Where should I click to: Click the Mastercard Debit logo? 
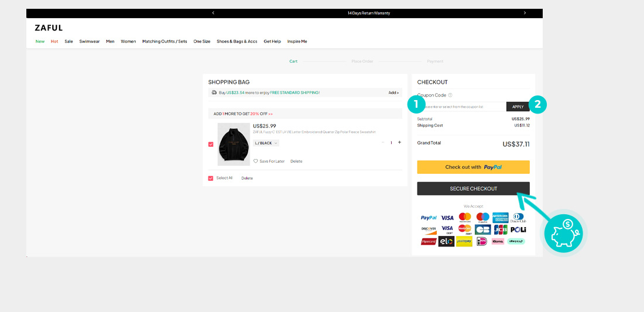465,229
